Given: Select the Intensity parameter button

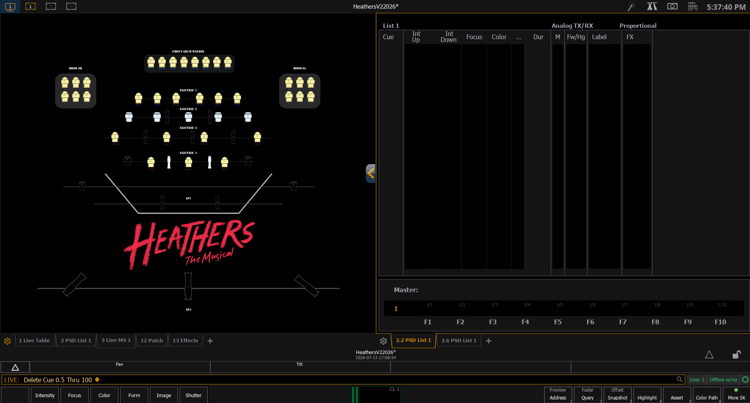Looking at the screenshot, I should pos(44,395).
